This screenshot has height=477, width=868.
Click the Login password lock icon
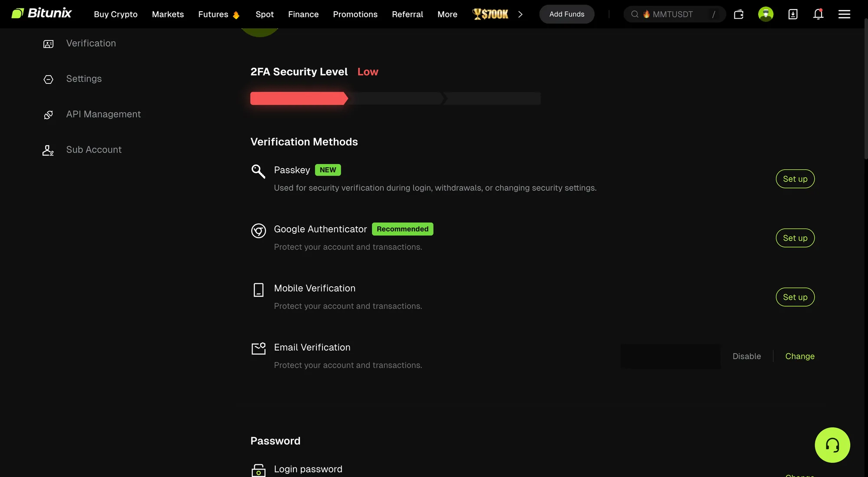click(258, 470)
